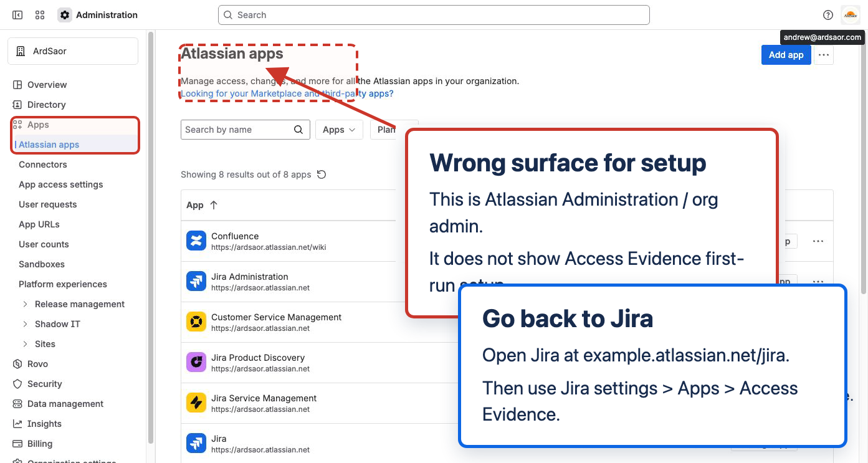
Task: Click the magnifier in Search by name
Action: [298, 130]
